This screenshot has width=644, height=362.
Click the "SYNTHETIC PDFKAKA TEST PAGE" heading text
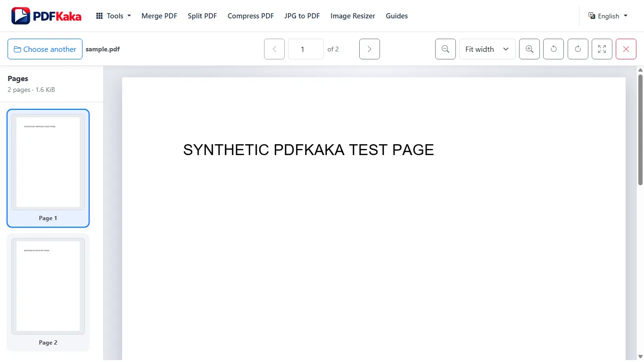pos(308,150)
